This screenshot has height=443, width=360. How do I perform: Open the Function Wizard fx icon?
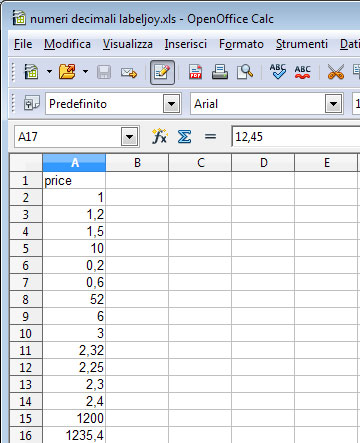(159, 136)
